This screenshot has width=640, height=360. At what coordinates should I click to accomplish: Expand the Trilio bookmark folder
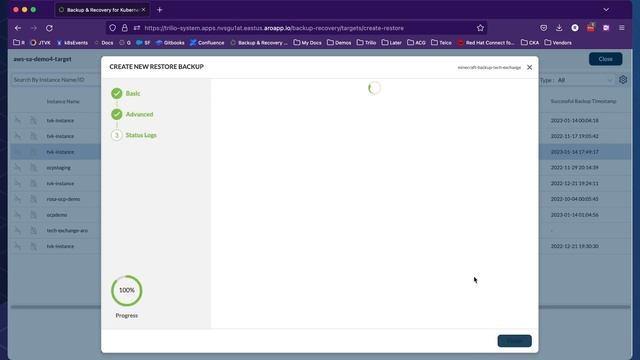point(366,42)
